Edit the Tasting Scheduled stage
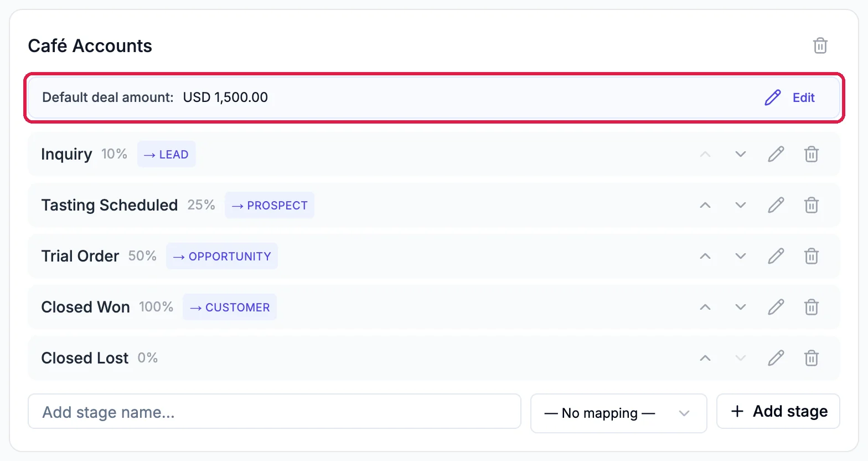The image size is (868, 461). 776,205
